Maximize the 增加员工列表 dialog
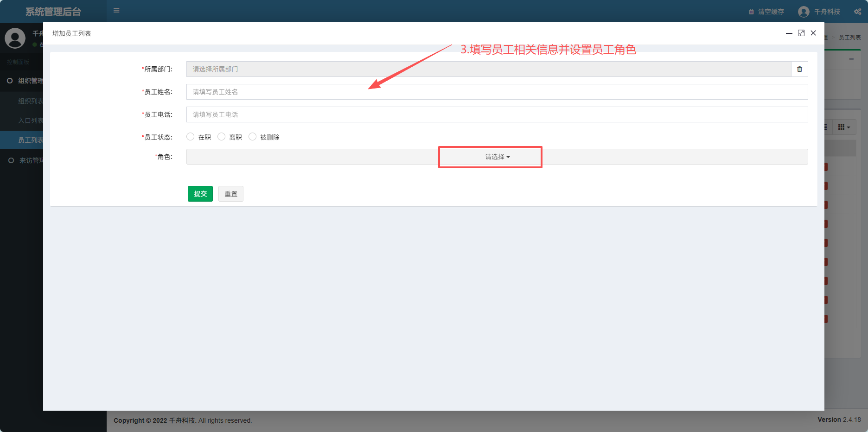868x432 pixels. click(801, 33)
